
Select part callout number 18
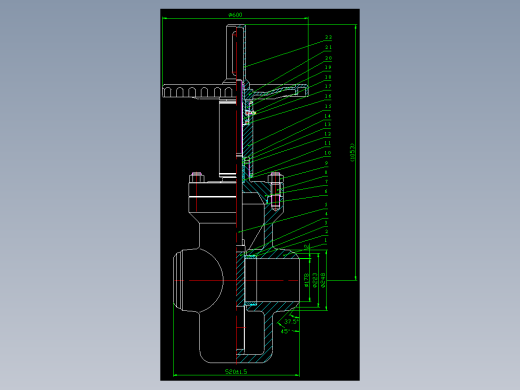tap(328, 77)
